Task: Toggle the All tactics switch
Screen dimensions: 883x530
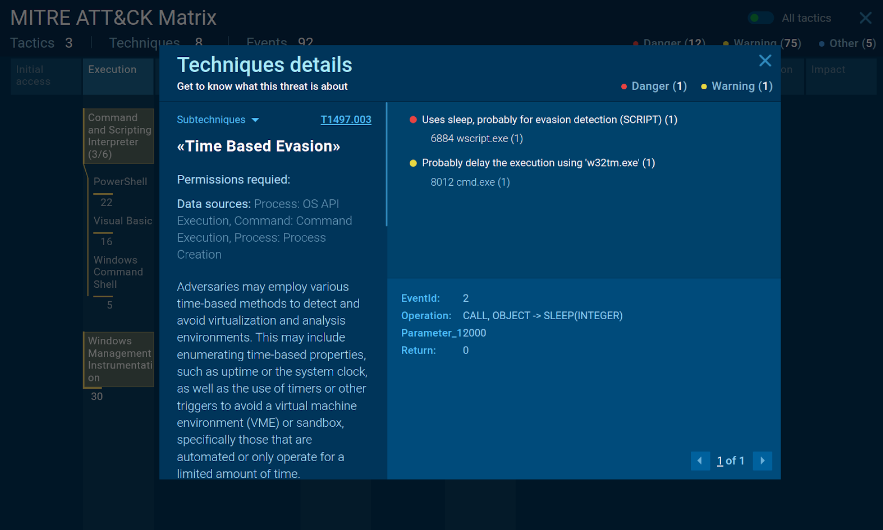Action: pos(760,18)
